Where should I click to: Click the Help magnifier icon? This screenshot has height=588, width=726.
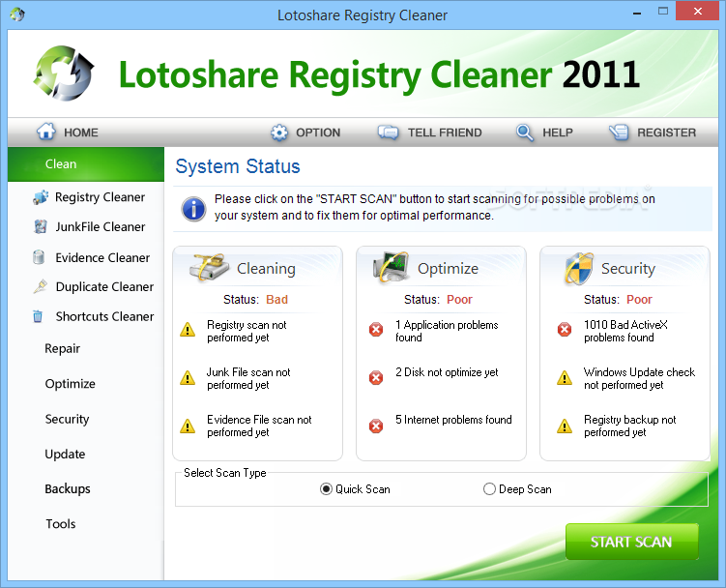(x=525, y=132)
